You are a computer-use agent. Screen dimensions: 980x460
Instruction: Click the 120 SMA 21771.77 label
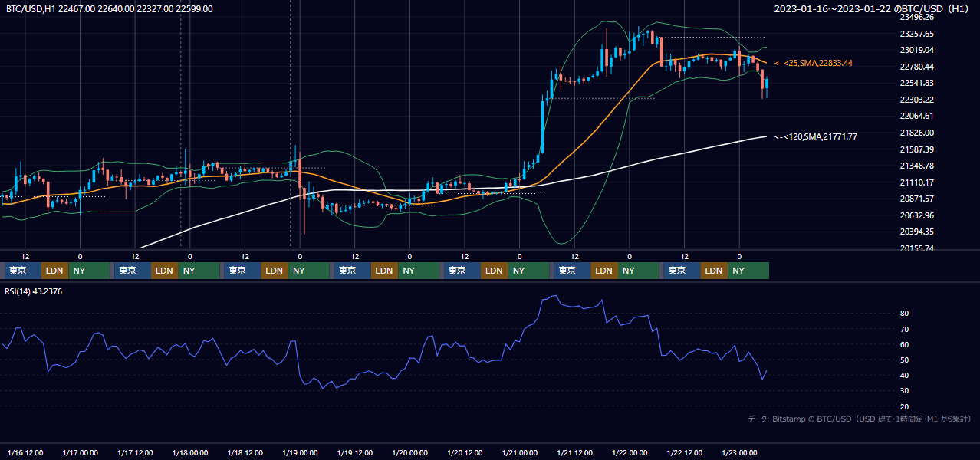click(815, 136)
